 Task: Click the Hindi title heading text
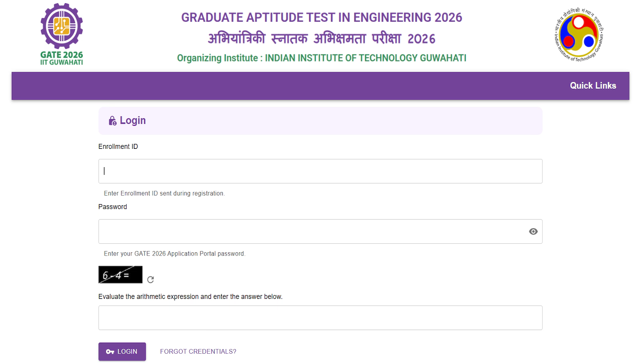(x=321, y=39)
